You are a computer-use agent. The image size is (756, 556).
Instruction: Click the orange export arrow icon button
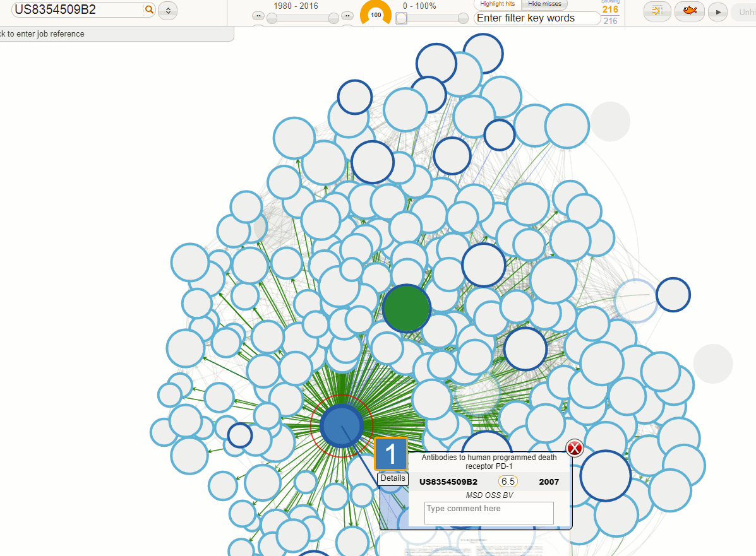[x=657, y=11]
